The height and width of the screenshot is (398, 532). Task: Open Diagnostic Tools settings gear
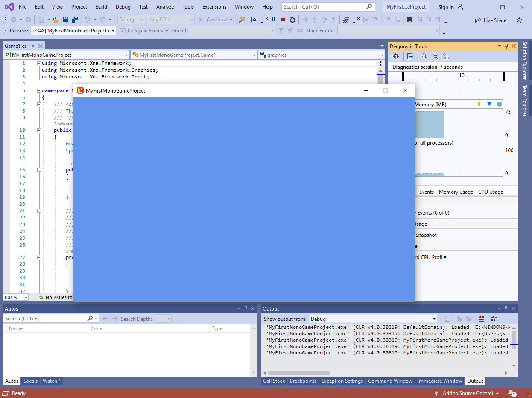coord(396,56)
